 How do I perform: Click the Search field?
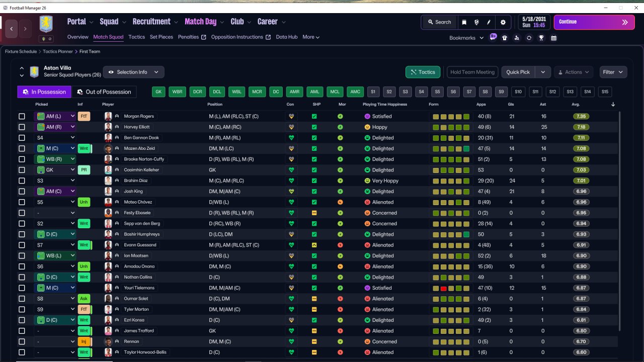pos(439,22)
